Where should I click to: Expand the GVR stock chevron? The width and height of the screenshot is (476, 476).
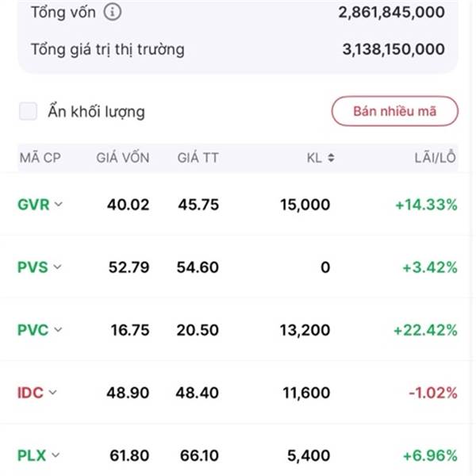click(59, 204)
